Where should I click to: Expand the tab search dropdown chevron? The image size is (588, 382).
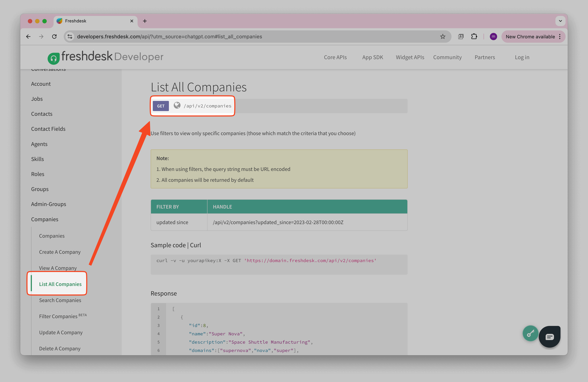pyautogui.click(x=560, y=21)
